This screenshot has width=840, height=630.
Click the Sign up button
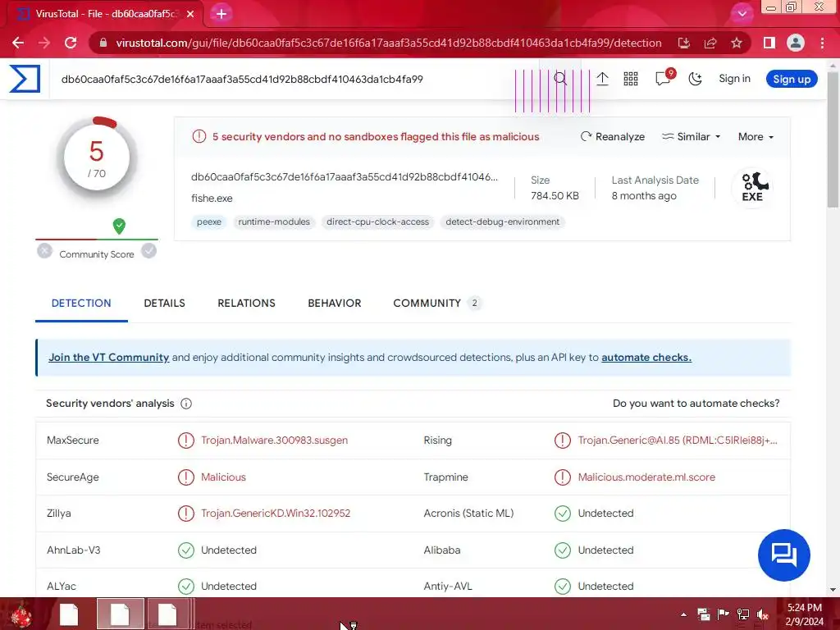click(x=792, y=80)
